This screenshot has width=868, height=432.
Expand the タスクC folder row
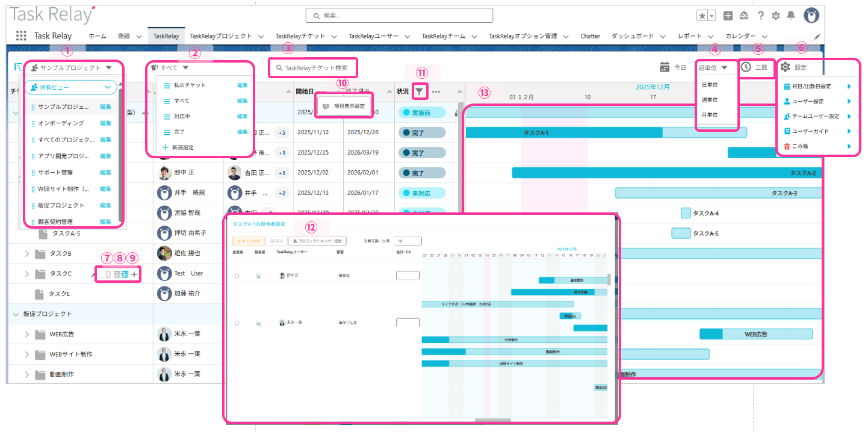26,274
